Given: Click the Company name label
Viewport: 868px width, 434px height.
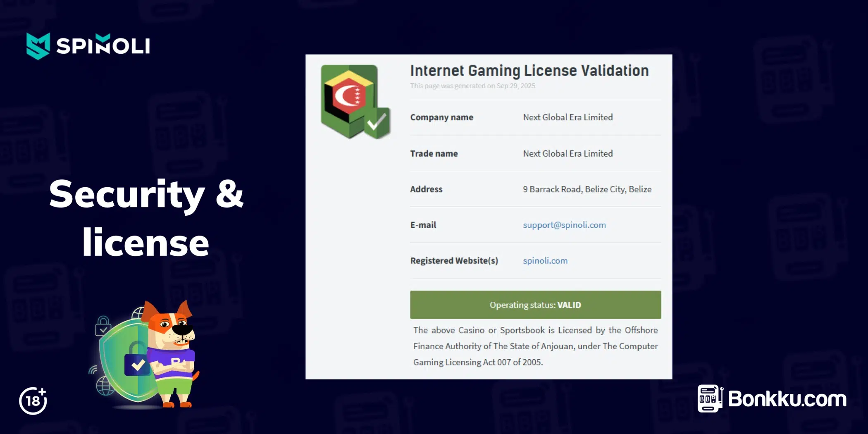Looking at the screenshot, I should [x=441, y=117].
